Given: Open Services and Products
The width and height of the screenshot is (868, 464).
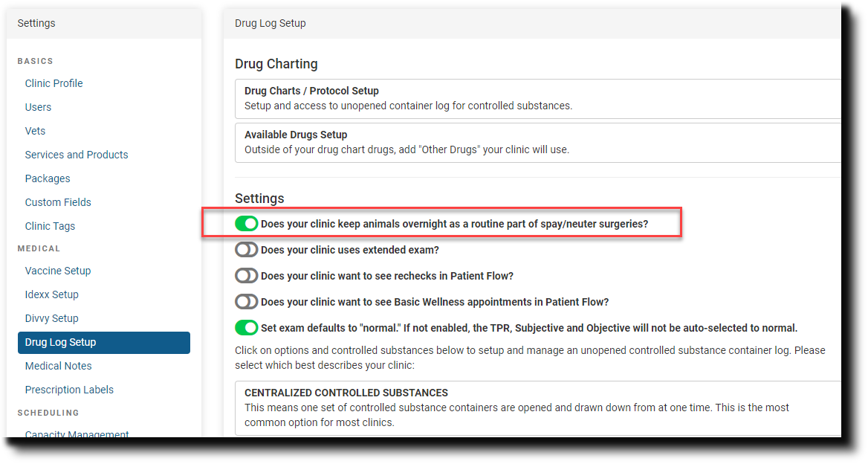Looking at the screenshot, I should click(77, 155).
